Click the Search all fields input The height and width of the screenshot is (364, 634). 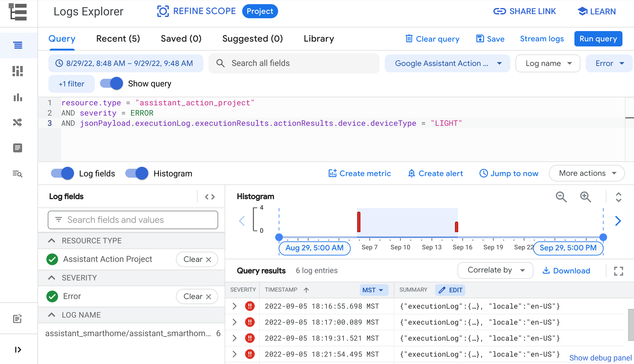294,63
